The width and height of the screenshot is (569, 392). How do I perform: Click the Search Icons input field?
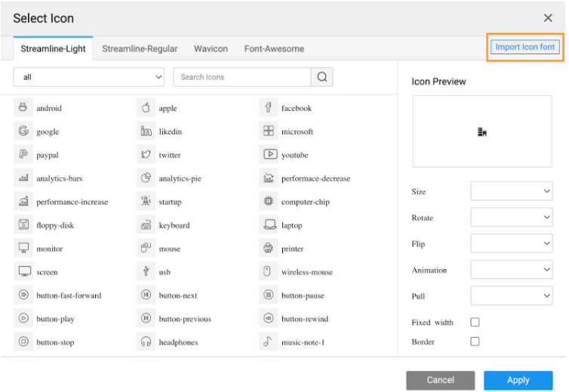click(242, 77)
